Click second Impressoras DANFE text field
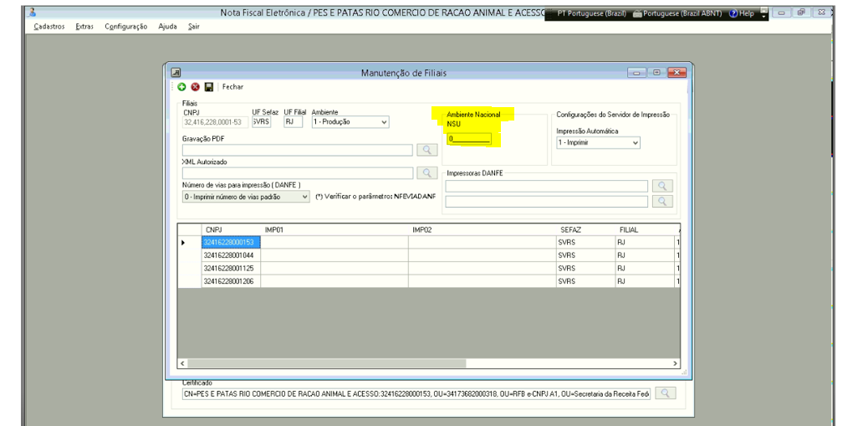 point(546,202)
